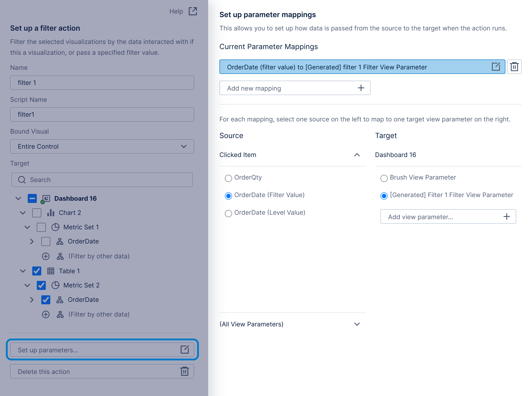Click the Chart 2 bar chart icon
Screen dimensions: 532x396
[x=51, y=213]
